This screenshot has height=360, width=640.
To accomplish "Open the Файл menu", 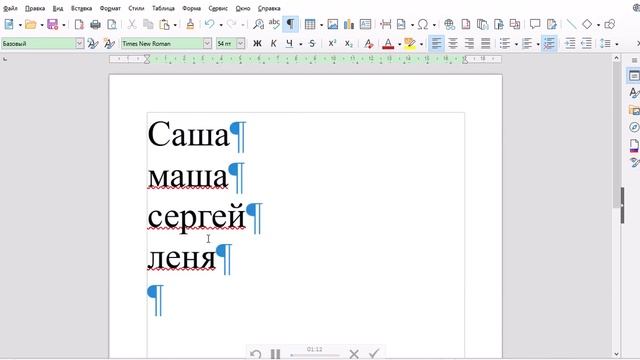I will pyautogui.click(x=11, y=8).
